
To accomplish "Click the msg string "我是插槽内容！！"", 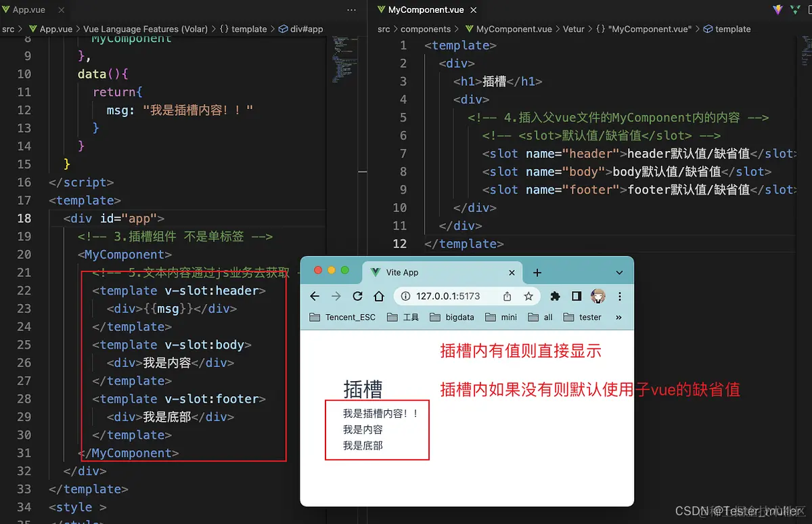I will click(198, 110).
